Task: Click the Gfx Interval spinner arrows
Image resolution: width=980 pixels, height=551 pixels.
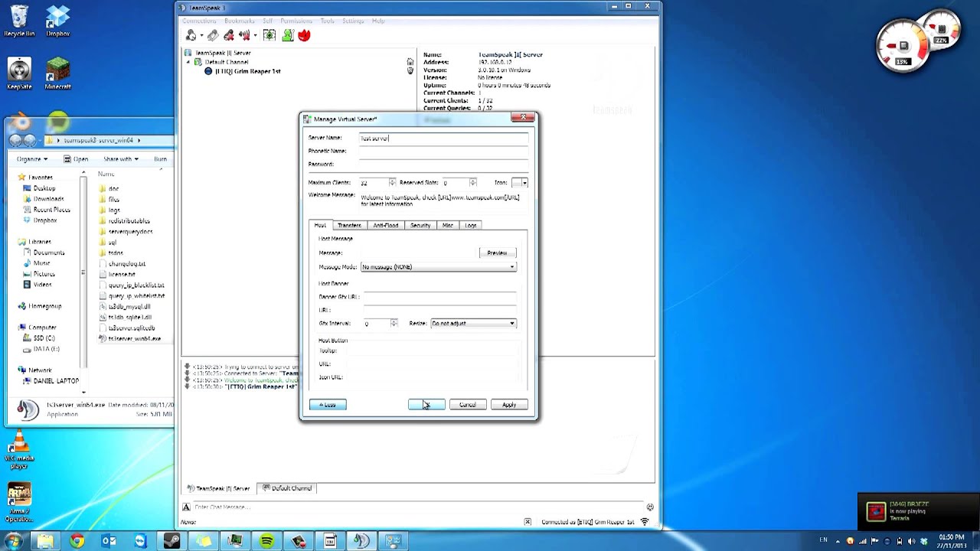Action: coord(394,324)
